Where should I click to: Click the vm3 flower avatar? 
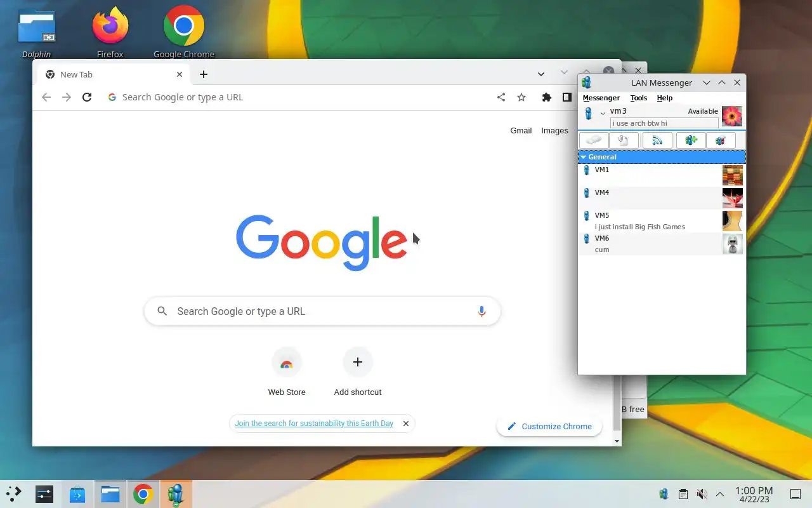pyautogui.click(x=732, y=116)
